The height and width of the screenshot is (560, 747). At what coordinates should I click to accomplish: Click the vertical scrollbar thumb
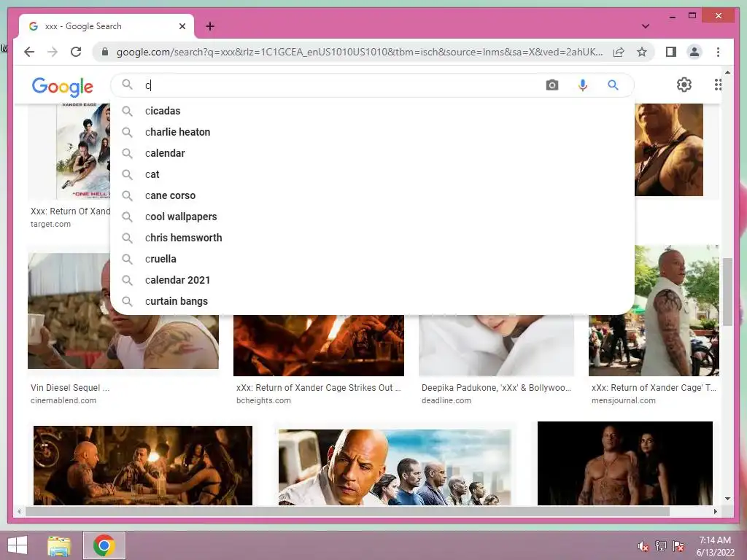point(727,292)
